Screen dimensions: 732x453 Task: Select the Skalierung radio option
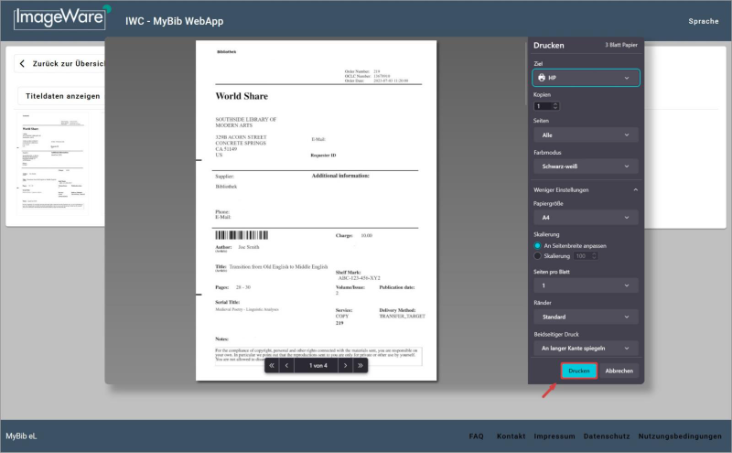click(537, 256)
